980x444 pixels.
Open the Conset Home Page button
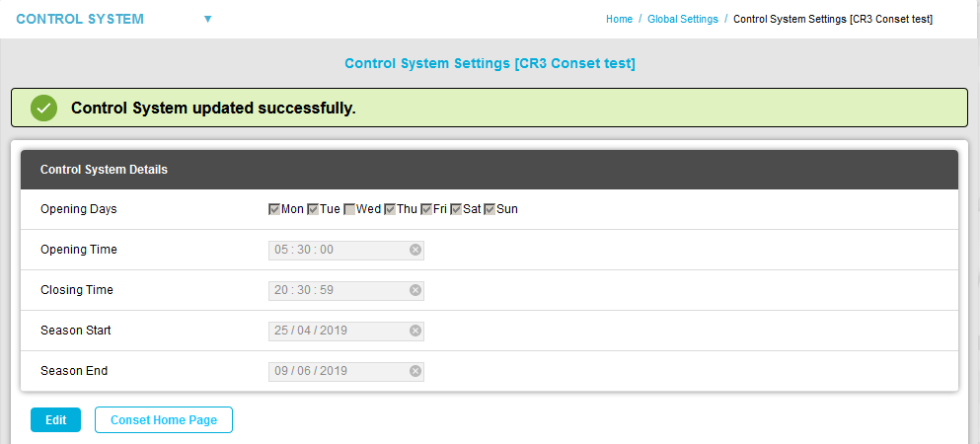point(164,419)
